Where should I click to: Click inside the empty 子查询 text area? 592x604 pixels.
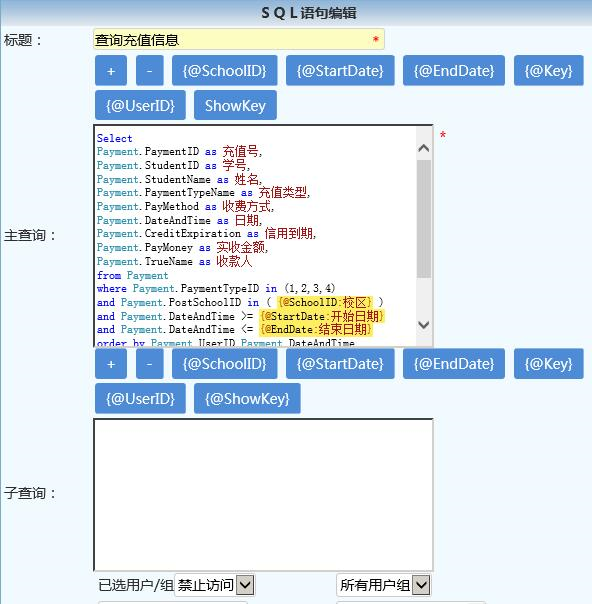click(x=263, y=495)
